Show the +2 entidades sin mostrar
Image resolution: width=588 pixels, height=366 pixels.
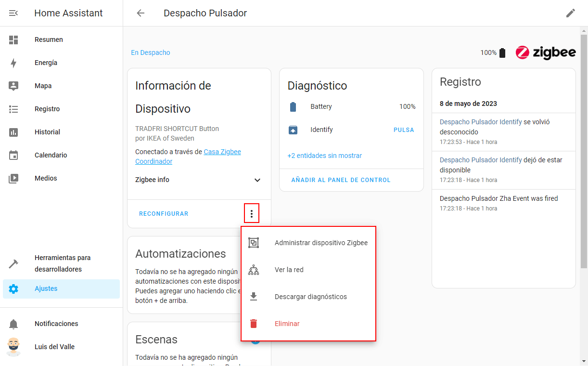pos(324,156)
